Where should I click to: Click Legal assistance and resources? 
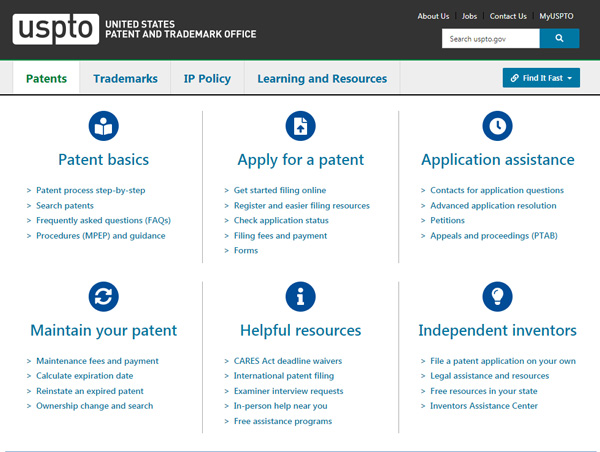coord(489,376)
